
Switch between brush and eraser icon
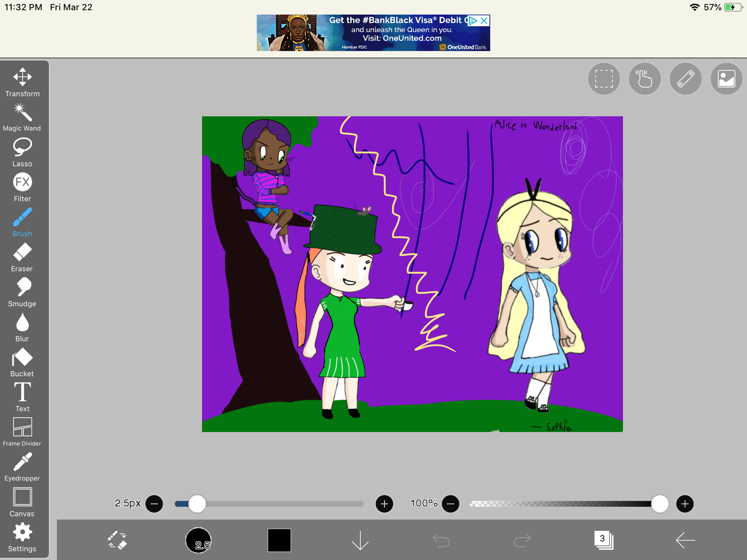(x=117, y=540)
